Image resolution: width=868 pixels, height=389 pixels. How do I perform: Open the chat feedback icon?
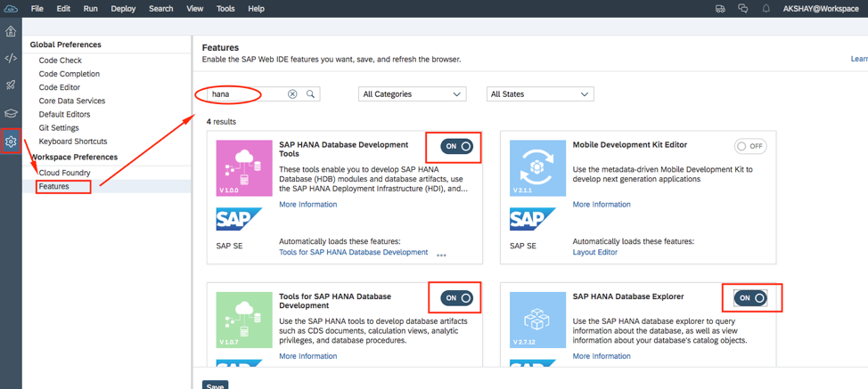coord(743,9)
